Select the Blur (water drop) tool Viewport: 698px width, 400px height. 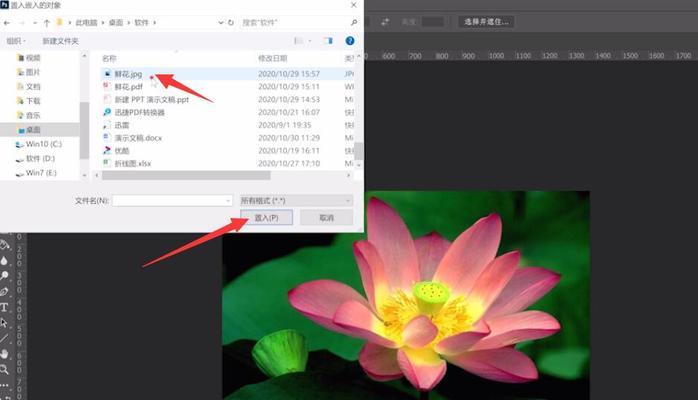coord(4,261)
